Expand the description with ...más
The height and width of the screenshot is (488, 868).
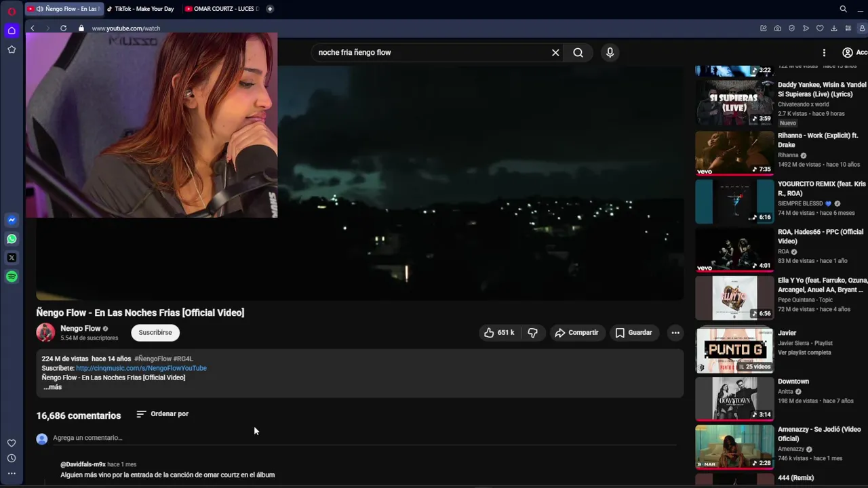[x=52, y=387]
